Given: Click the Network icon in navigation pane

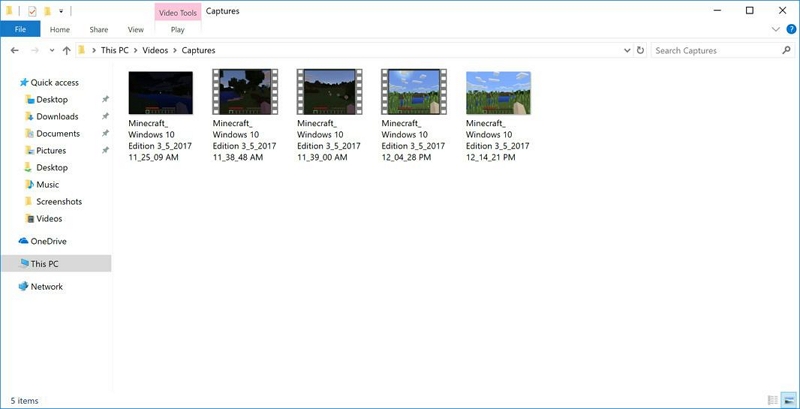Looking at the screenshot, I should pos(23,286).
